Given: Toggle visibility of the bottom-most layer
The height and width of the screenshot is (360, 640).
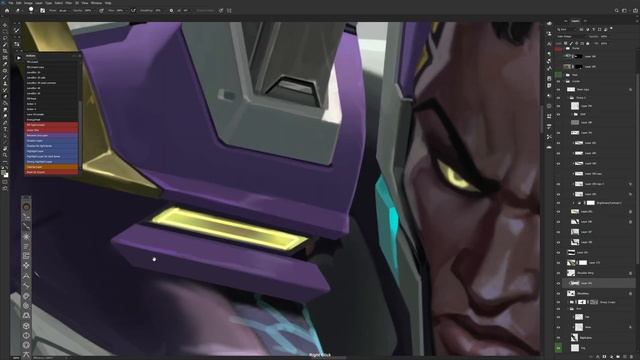Looking at the screenshot, I should tap(558, 348).
